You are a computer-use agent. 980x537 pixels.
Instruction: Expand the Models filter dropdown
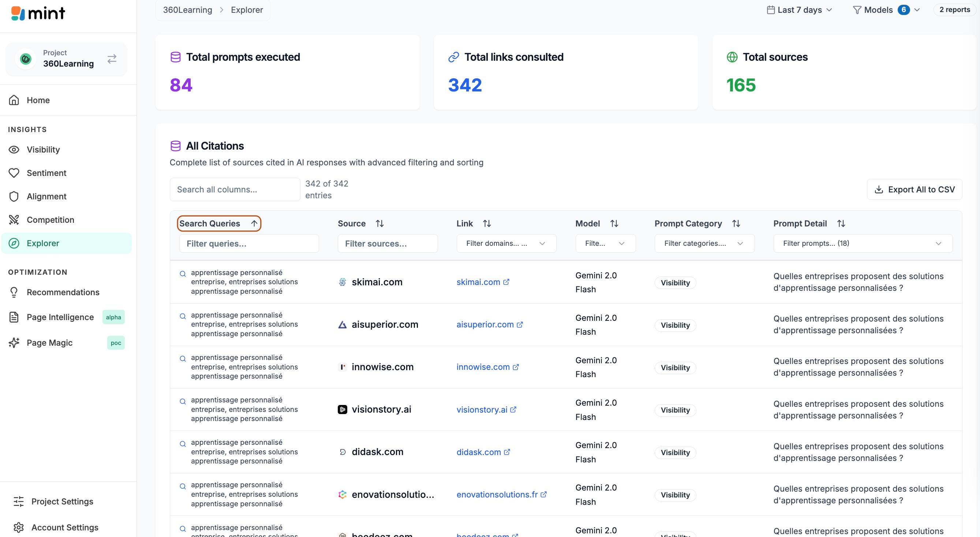(887, 10)
